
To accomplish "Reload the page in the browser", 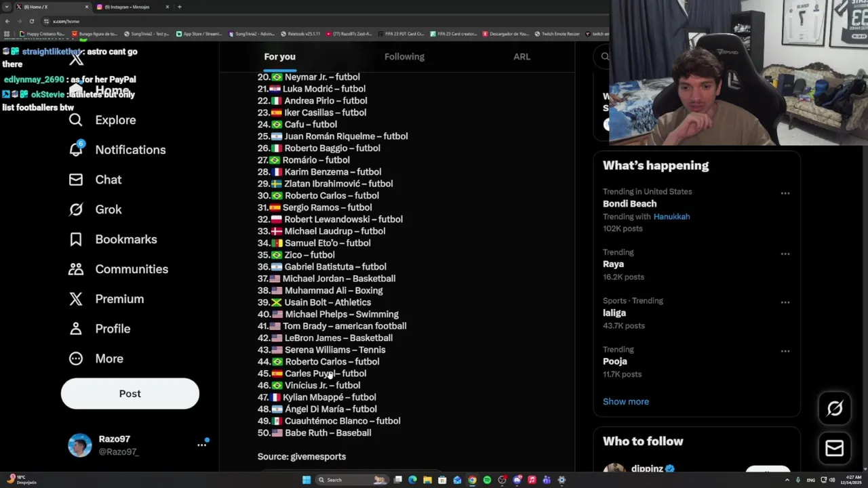I will tap(31, 21).
